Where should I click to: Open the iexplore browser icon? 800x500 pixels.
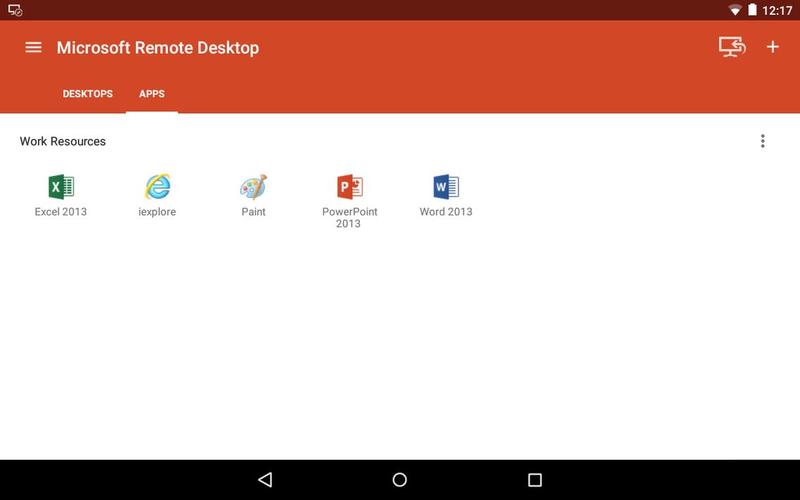point(157,187)
